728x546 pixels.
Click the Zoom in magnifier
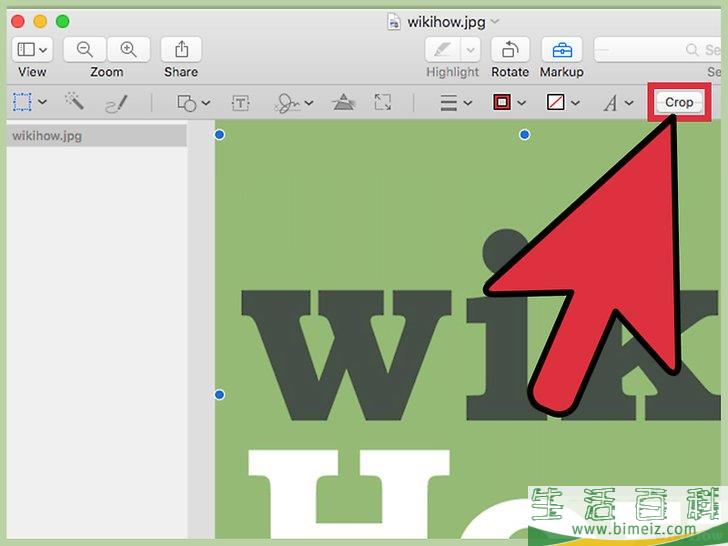click(128, 49)
